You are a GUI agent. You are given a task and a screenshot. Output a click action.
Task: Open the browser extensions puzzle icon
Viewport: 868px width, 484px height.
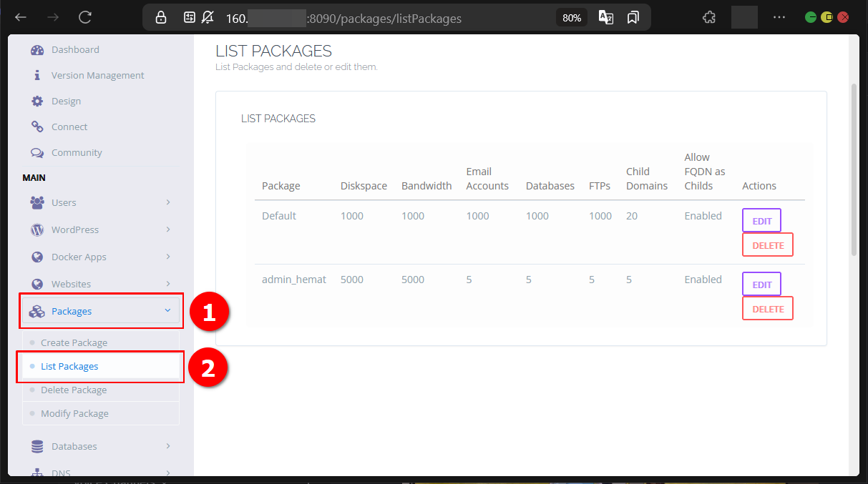tap(708, 18)
